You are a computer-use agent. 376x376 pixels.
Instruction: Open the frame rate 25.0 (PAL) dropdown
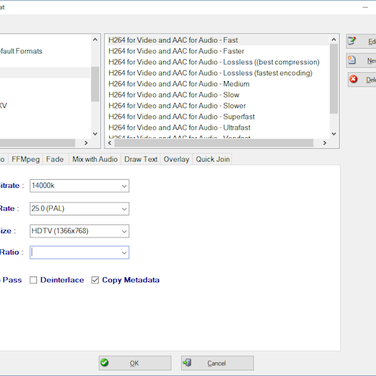click(124, 209)
